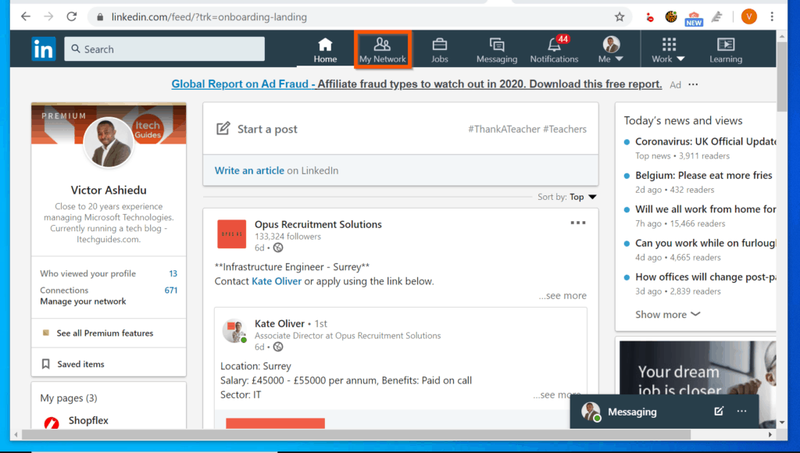Click the Your dream job is closer ad image
The image size is (800, 453).
(x=697, y=384)
